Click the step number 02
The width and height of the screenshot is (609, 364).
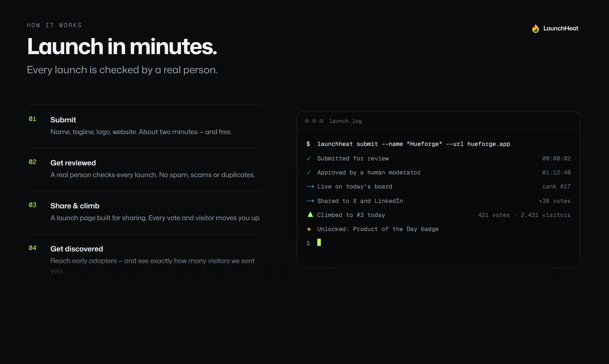(32, 162)
